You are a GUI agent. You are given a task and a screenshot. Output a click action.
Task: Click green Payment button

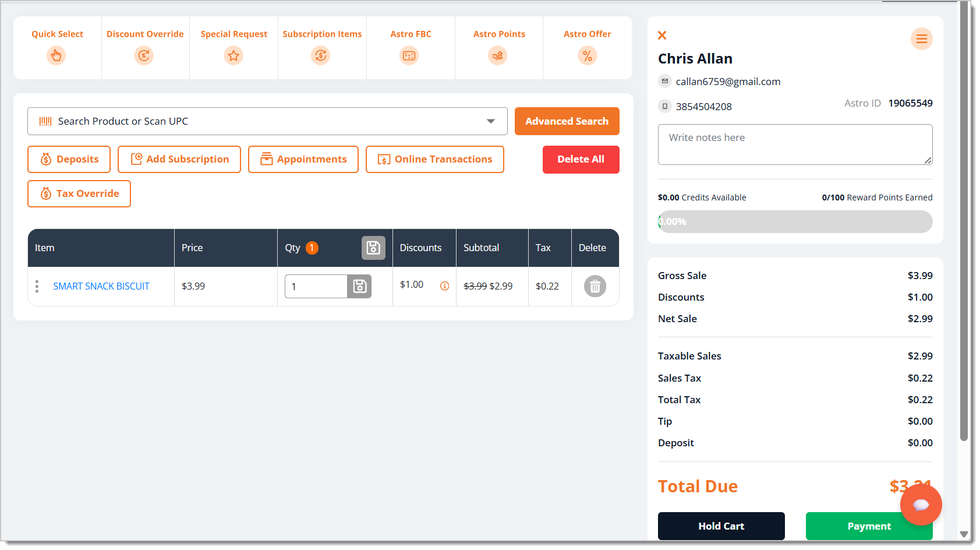pos(869,526)
